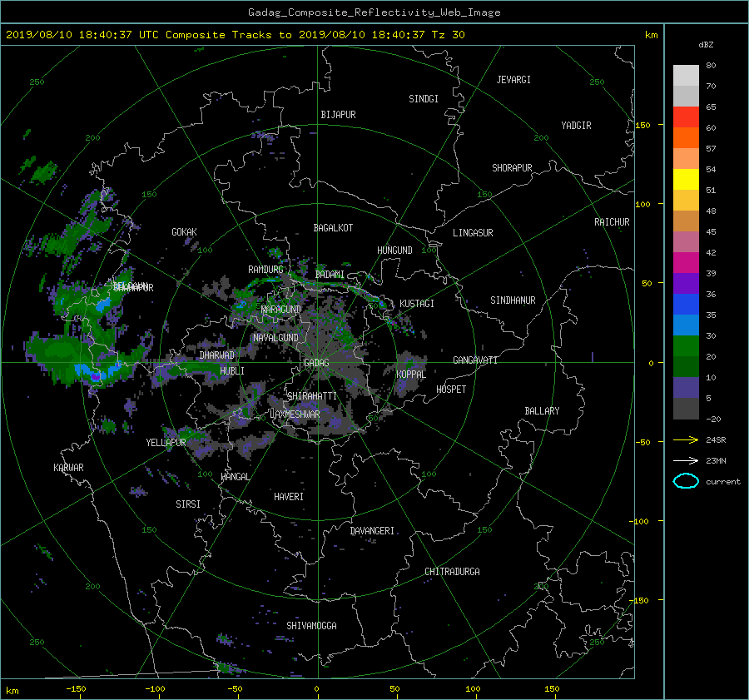749x700 pixels.
Task: Click the 100 km bottom axis tick
Action: (473, 689)
